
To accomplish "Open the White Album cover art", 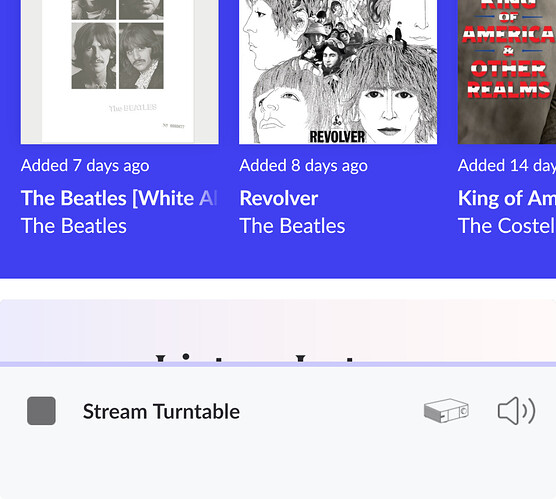I will click(120, 72).
